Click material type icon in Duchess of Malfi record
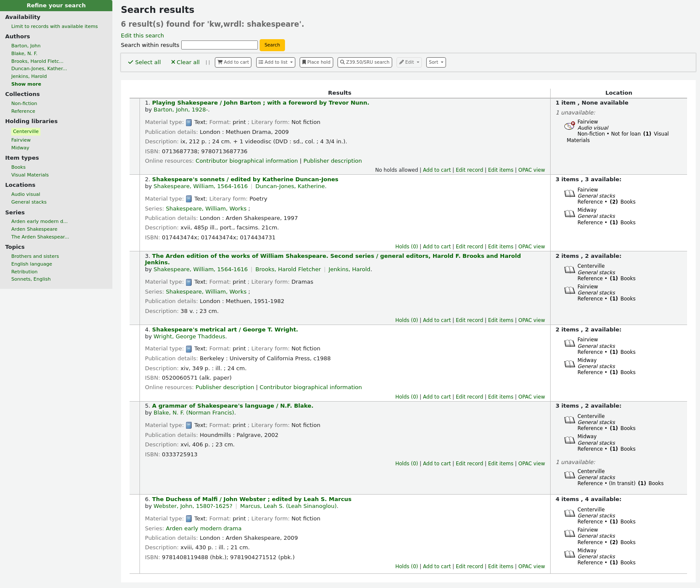Image resolution: width=700 pixels, height=588 pixels. point(189,519)
